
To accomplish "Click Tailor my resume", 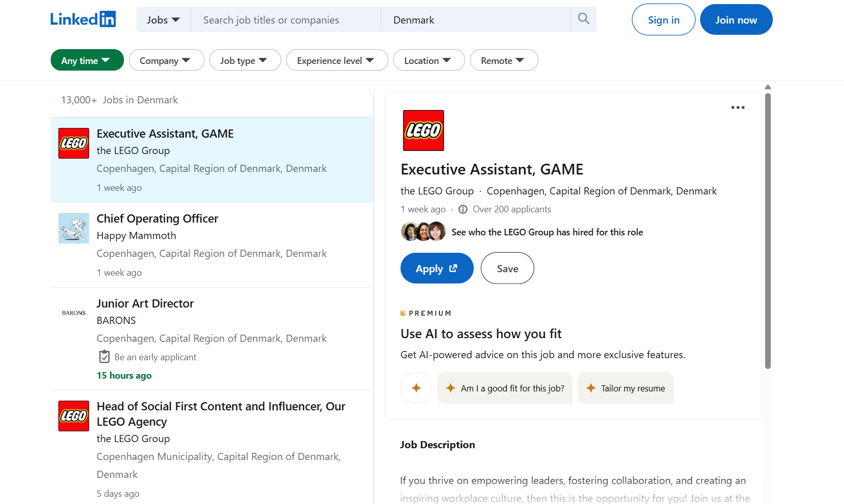I will [x=625, y=388].
